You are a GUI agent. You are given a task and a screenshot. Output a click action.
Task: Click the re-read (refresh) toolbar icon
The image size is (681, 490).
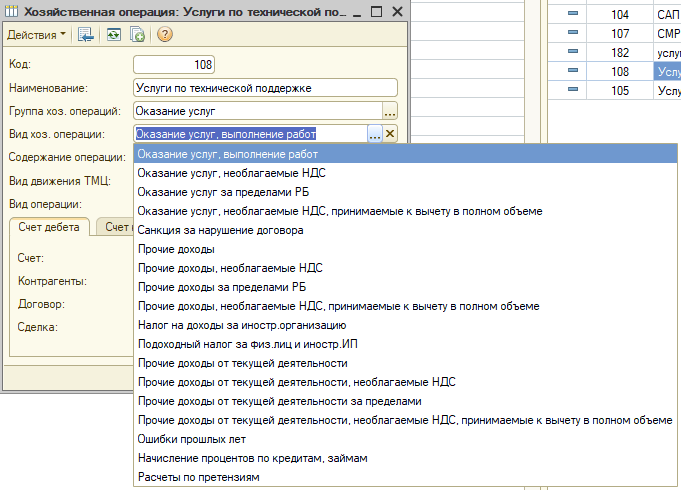click(x=114, y=34)
